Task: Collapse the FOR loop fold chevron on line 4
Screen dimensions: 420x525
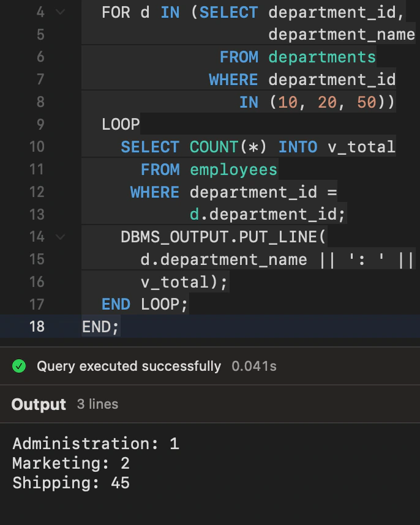Action: point(60,12)
